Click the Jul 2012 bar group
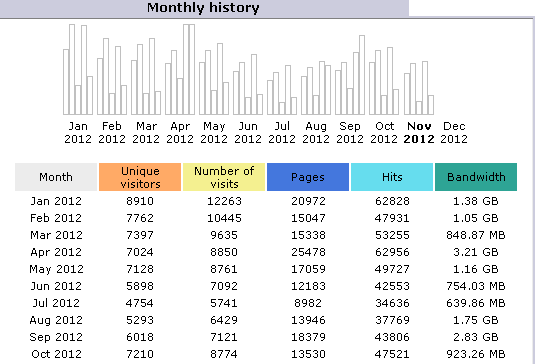Viewport: 536px width, 364px height. [282, 90]
